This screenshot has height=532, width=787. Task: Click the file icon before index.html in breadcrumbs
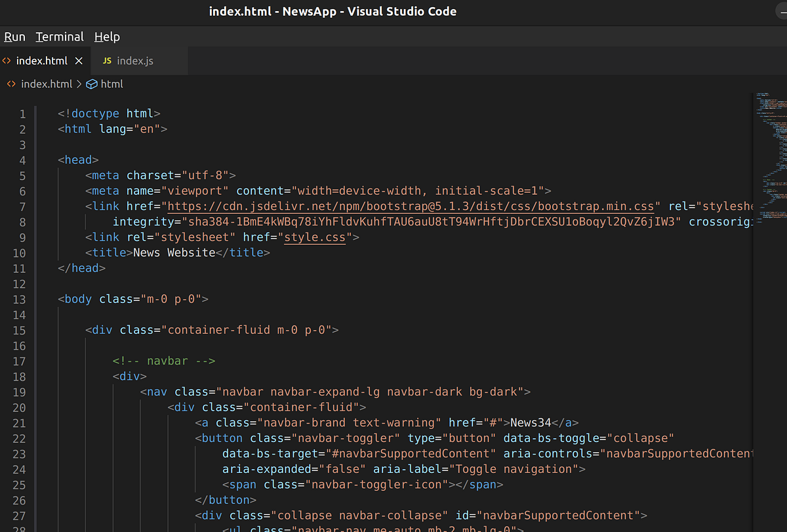tap(10, 84)
